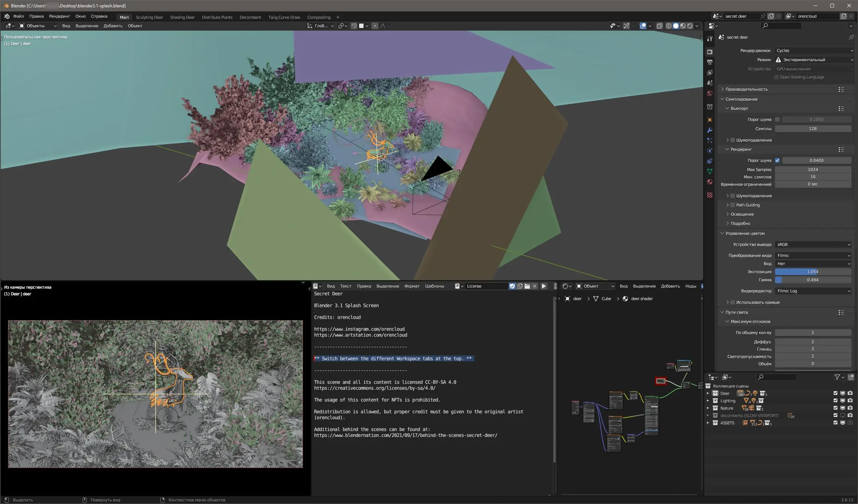Switch viewport to wireframe shading
The height and width of the screenshot is (504, 858).
click(x=668, y=26)
